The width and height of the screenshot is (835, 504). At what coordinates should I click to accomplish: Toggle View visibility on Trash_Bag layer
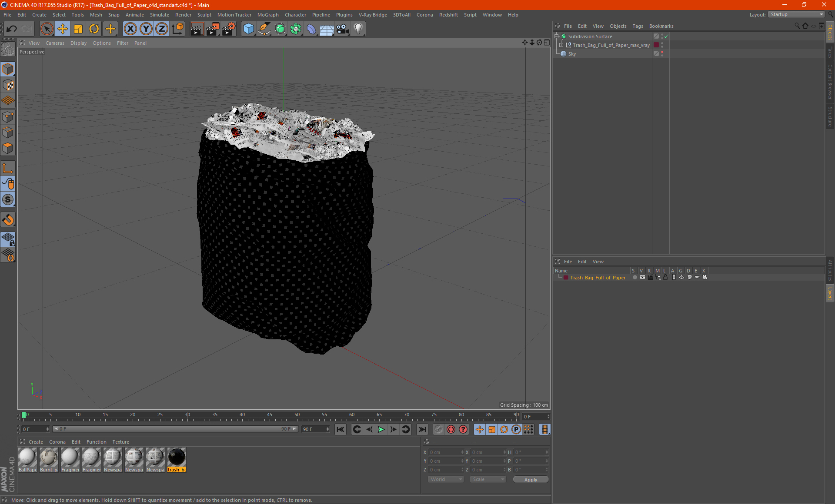click(x=642, y=277)
